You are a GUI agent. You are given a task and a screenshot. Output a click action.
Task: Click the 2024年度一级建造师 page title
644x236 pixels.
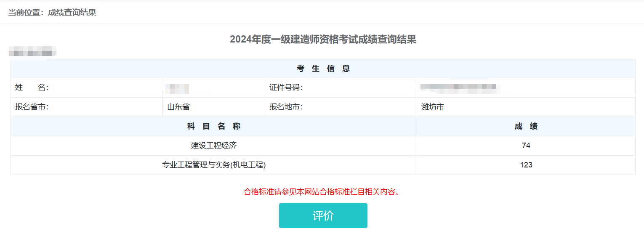[323, 40]
